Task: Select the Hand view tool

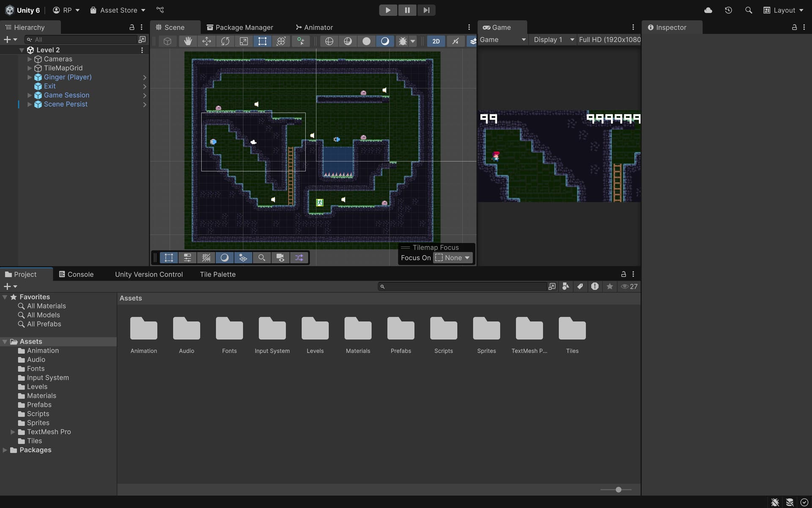Action: pyautogui.click(x=188, y=41)
